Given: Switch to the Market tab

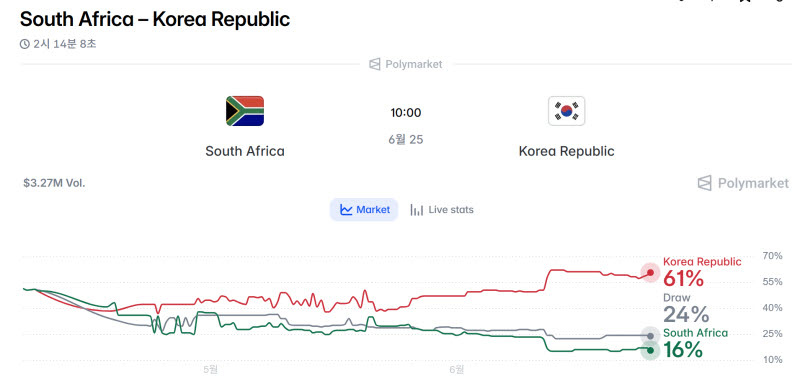Looking at the screenshot, I should pos(364,210).
